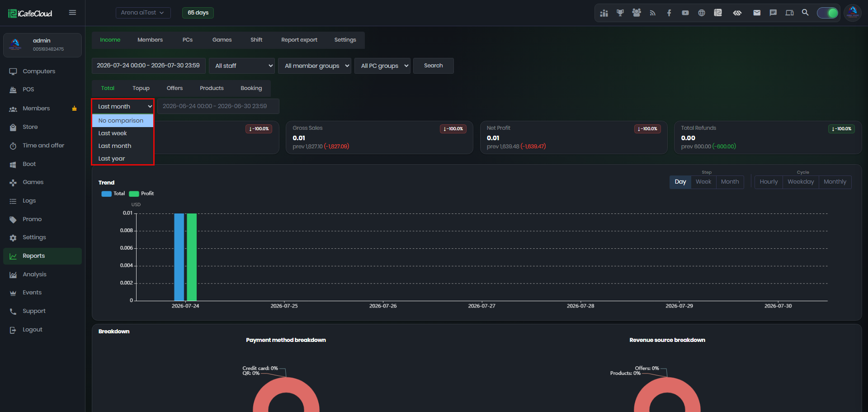Click the iCafeCloud logo

click(30, 14)
